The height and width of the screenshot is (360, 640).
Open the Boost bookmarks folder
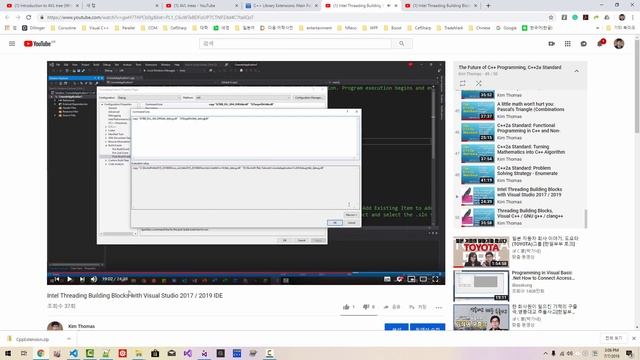point(392,28)
